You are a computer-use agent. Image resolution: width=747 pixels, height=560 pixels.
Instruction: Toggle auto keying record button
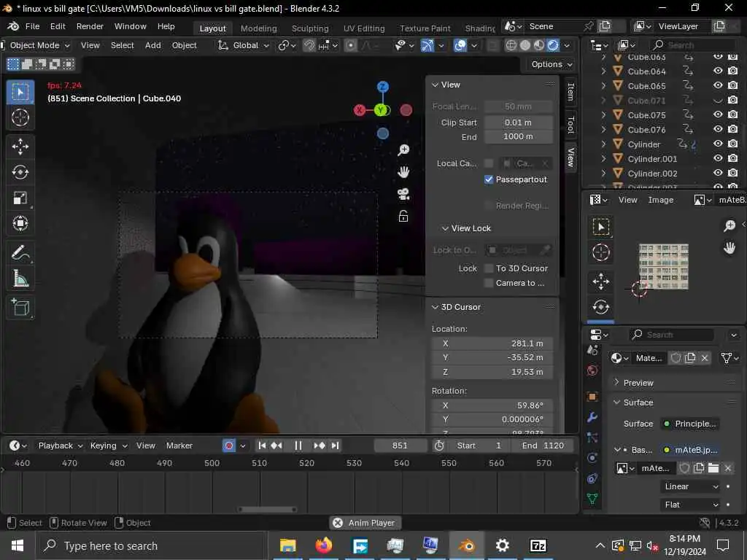click(229, 446)
